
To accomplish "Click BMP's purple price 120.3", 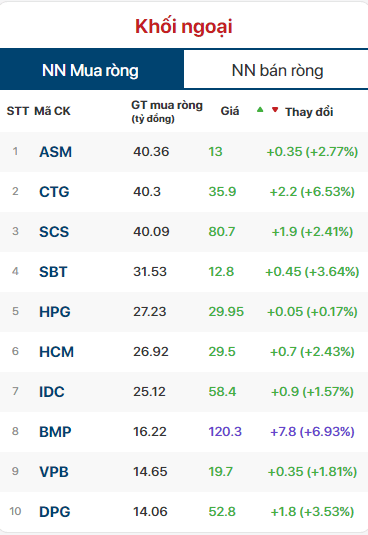I will [x=225, y=432].
